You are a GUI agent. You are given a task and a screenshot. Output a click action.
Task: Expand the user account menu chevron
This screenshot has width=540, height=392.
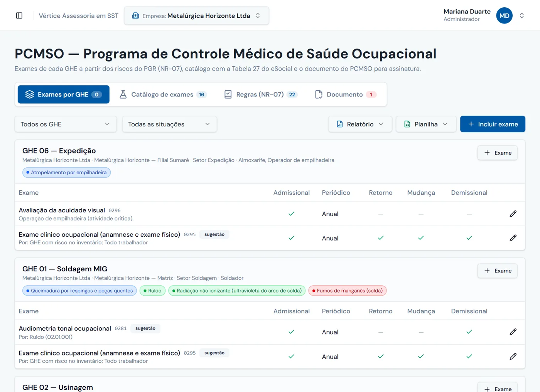tap(522, 16)
